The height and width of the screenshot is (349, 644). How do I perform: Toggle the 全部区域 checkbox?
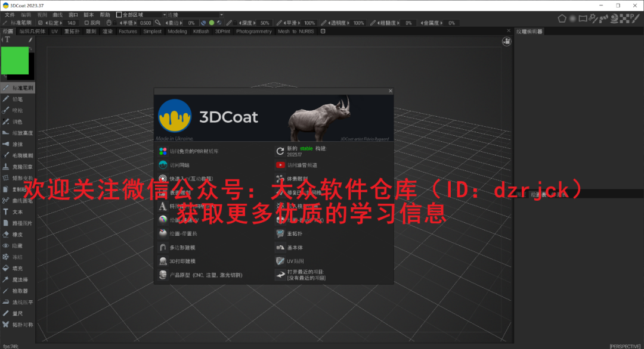[x=119, y=15]
